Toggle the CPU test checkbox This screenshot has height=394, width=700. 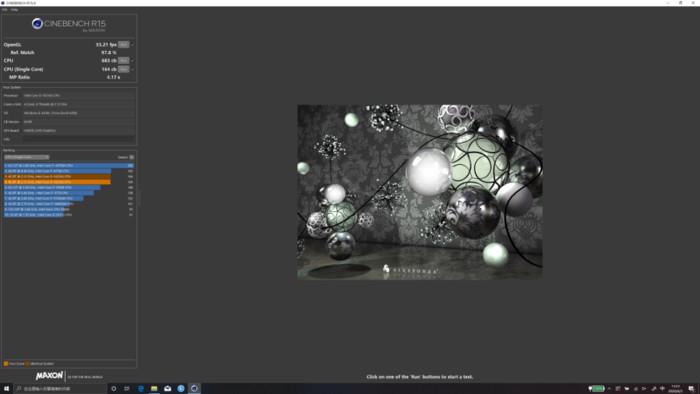click(132, 60)
